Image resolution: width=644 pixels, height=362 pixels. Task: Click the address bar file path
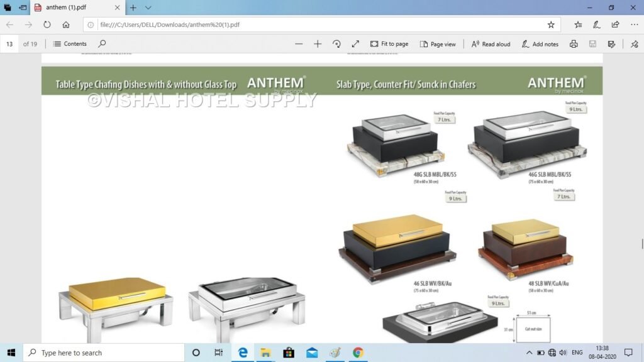[x=170, y=25]
